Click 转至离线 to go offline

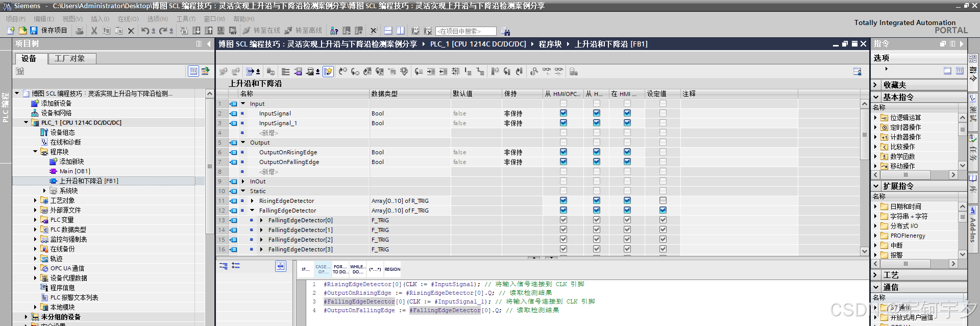304,31
